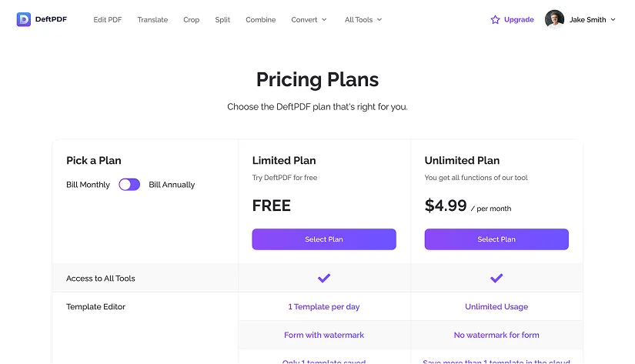
Task: Expand the Convert dropdown menu
Action: [309, 20]
